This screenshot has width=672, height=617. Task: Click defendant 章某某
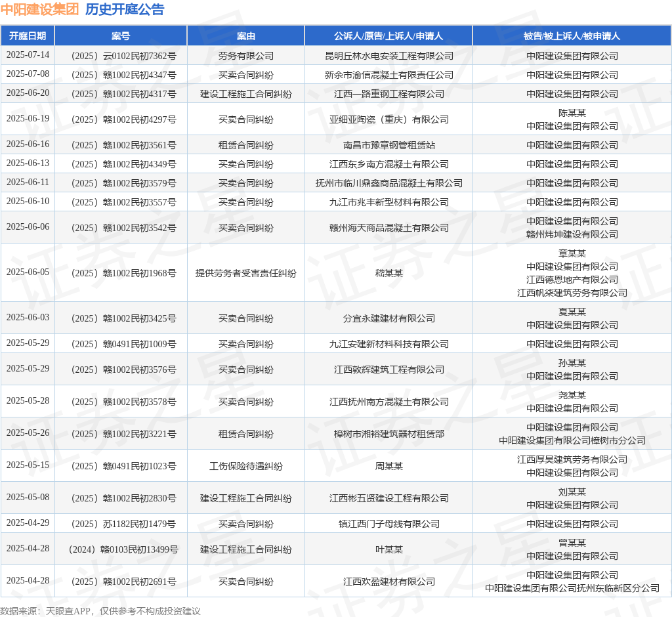(572, 253)
